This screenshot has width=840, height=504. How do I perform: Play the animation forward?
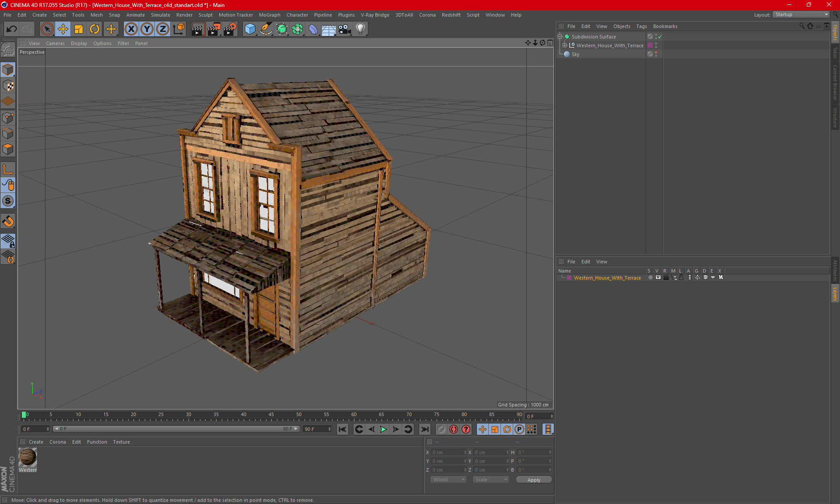point(383,429)
